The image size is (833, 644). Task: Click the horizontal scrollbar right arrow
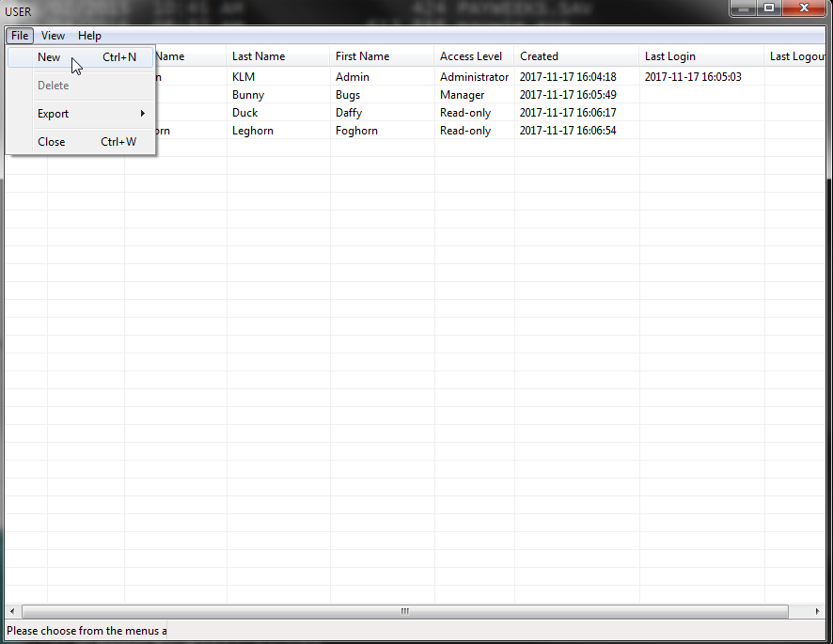pyautogui.click(x=817, y=611)
